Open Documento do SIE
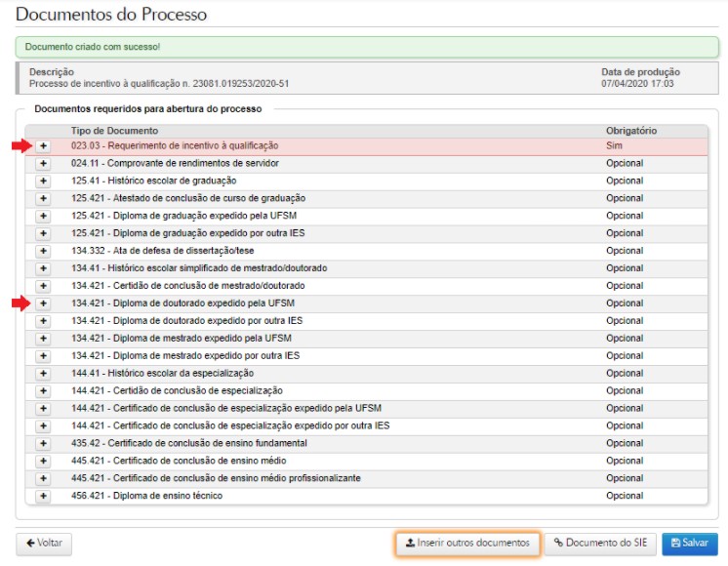Image resolution: width=728 pixels, height=566 pixels. pyautogui.click(x=599, y=544)
